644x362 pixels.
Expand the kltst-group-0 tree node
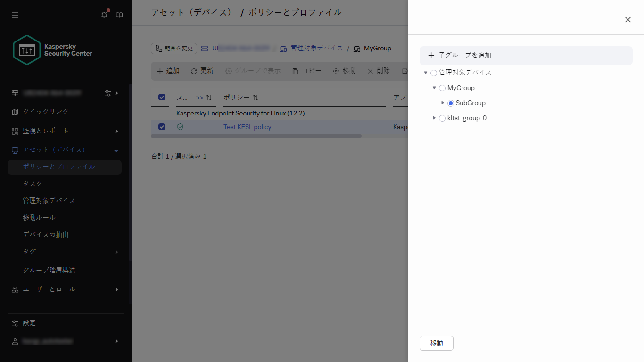[x=434, y=118]
